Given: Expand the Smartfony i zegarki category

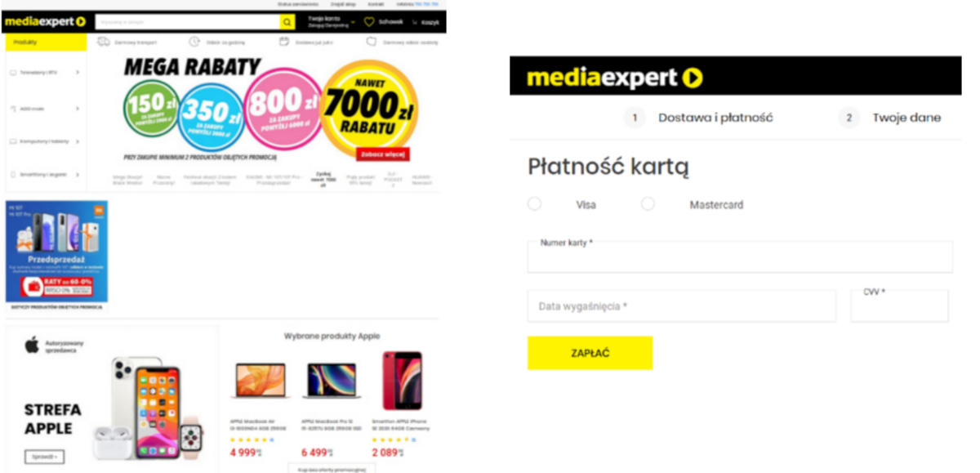Looking at the screenshot, I should point(45,174).
